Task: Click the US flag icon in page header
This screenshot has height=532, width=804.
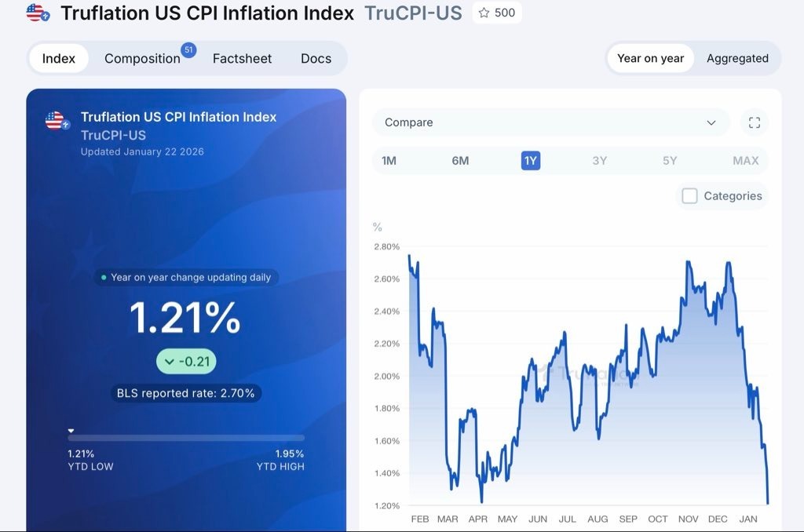Action: [x=38, y=13]
